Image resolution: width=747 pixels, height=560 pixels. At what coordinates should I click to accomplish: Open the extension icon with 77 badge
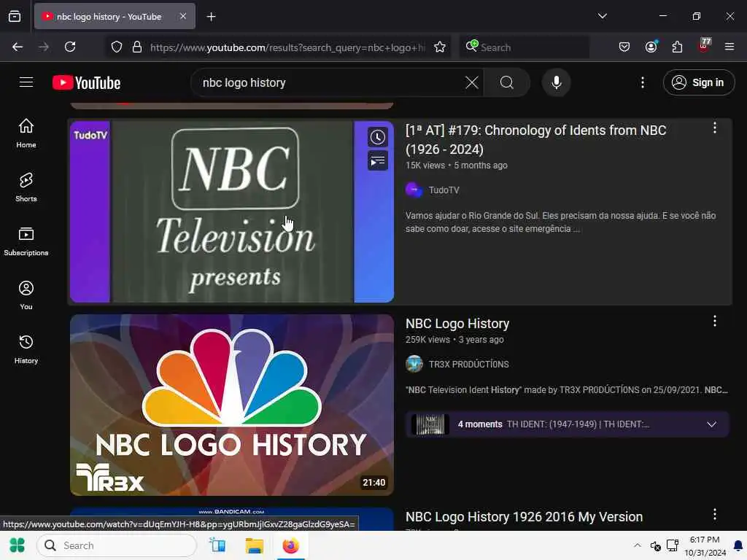coord(704,46)
